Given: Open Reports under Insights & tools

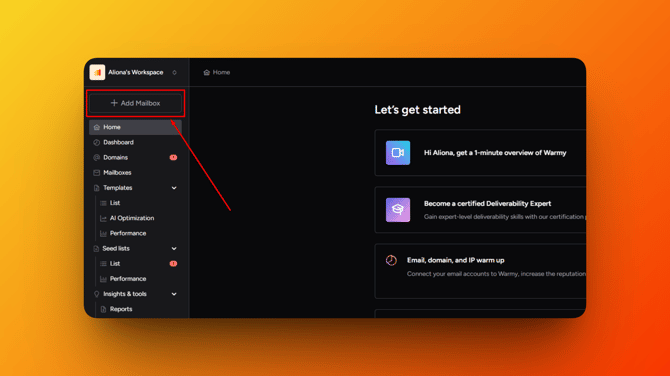Looking at the screenshot, I should point(121,309).
